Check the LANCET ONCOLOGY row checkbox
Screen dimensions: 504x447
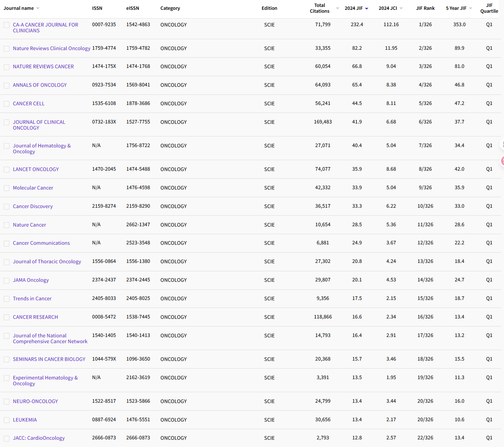[7, 170]
